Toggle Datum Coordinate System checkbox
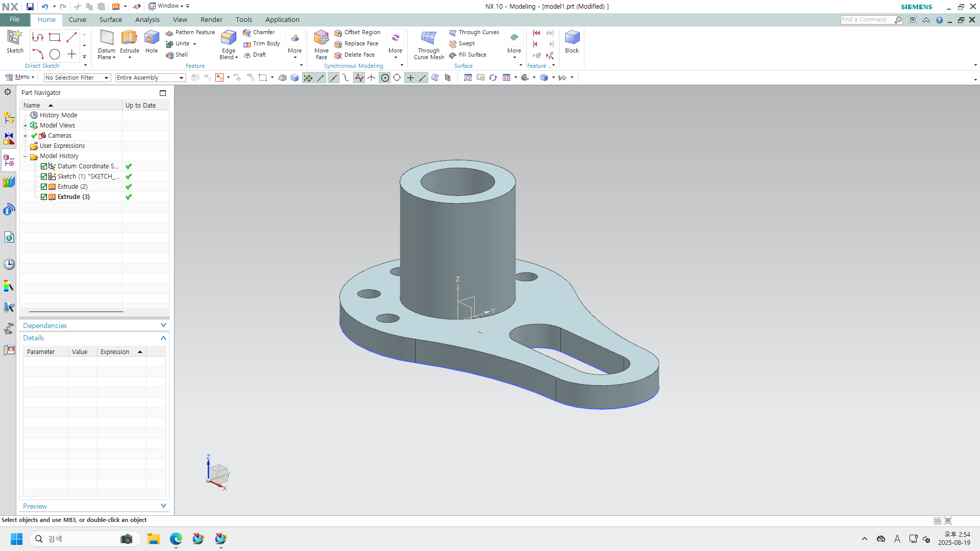The height and width of the screenshot is (551, 980). (44, 166)
